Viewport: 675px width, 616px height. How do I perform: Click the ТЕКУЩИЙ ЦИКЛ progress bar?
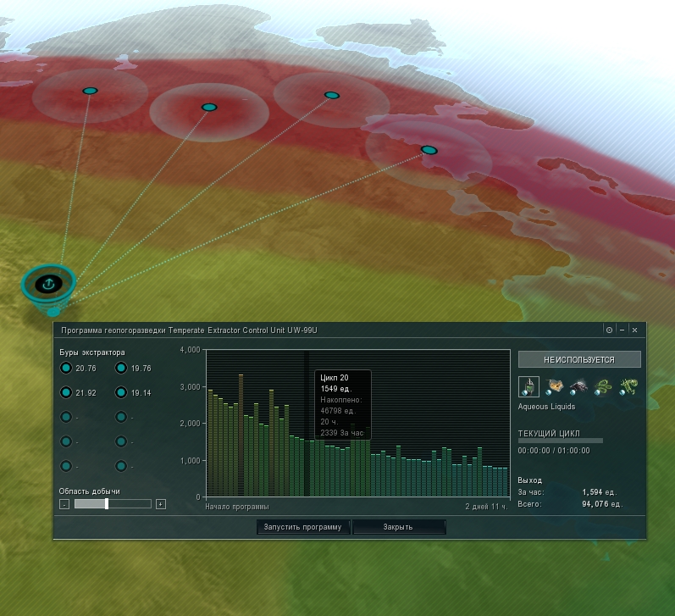tap(560, 441)
